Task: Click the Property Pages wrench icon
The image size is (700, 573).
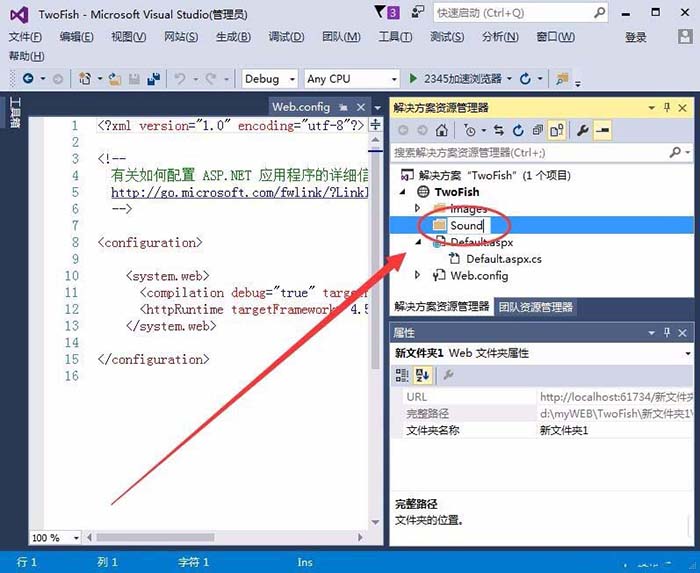Action: tap(449, 375)
